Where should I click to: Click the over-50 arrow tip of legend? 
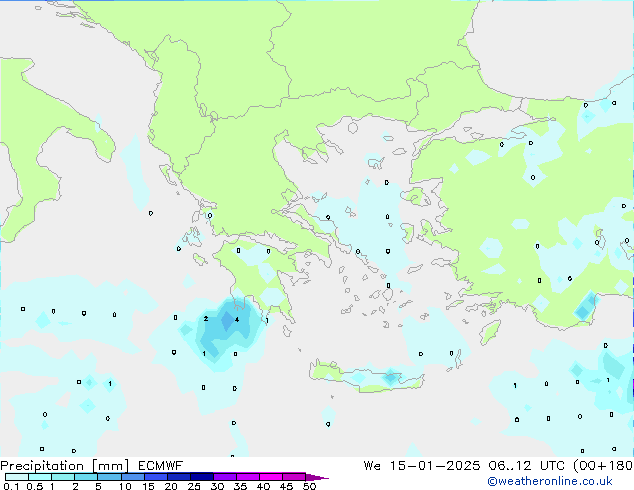(x=317, y=477)
